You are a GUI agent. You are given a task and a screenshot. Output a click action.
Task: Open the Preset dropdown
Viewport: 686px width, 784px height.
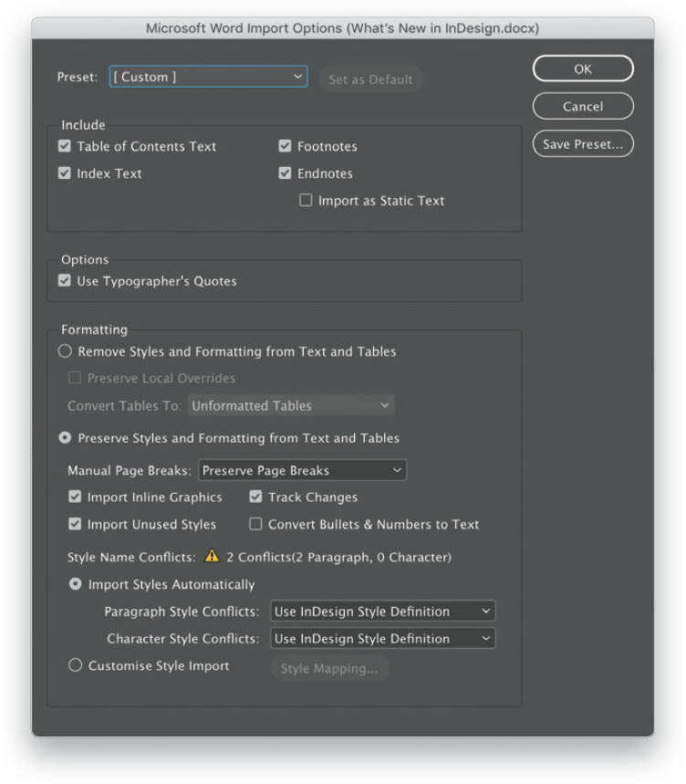point(208,77)
